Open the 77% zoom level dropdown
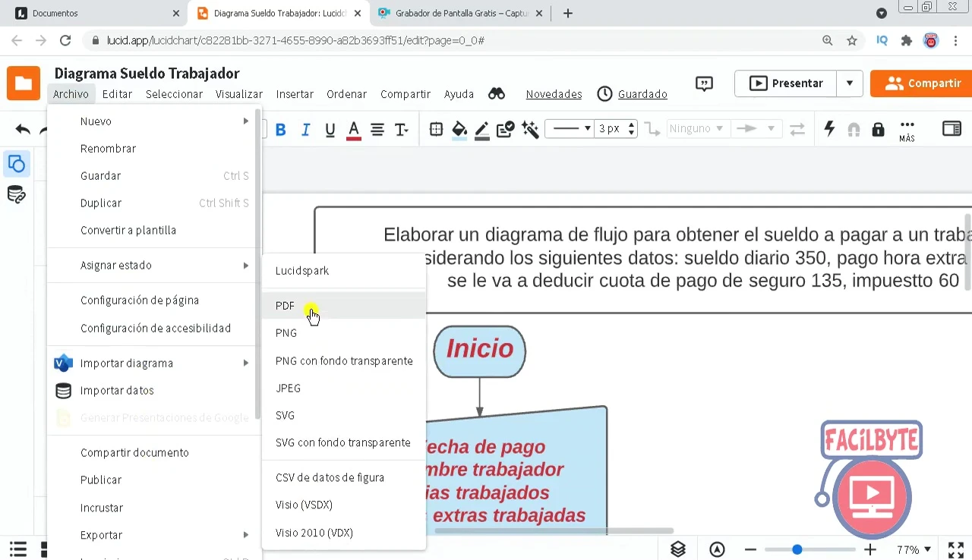Image resolution: width=972 pixels, height=560 pixels. [x=914, y=549]
